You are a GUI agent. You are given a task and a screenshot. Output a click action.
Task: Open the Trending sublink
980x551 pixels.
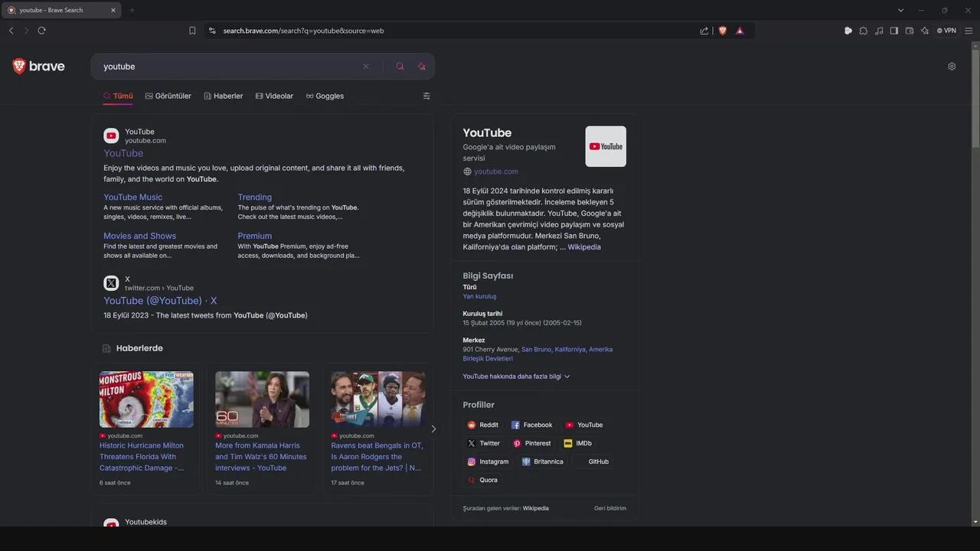pyautogui.click(x=255, y=197)
